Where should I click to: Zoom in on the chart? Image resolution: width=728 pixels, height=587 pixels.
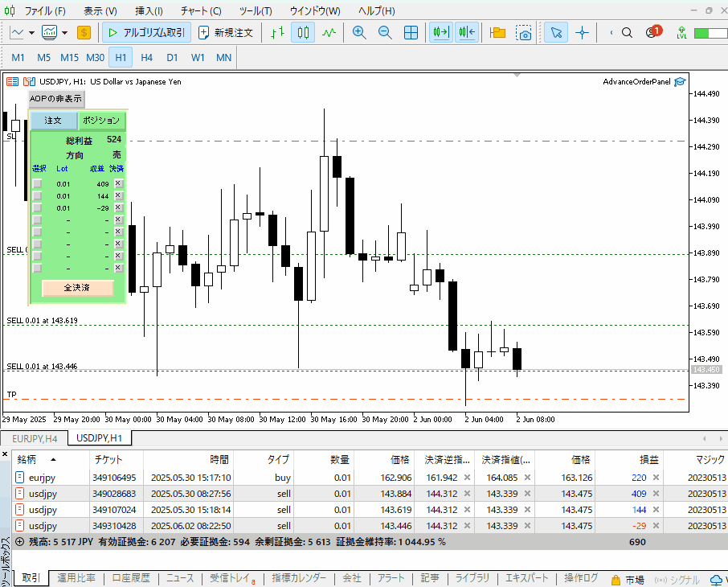(359, 32)
